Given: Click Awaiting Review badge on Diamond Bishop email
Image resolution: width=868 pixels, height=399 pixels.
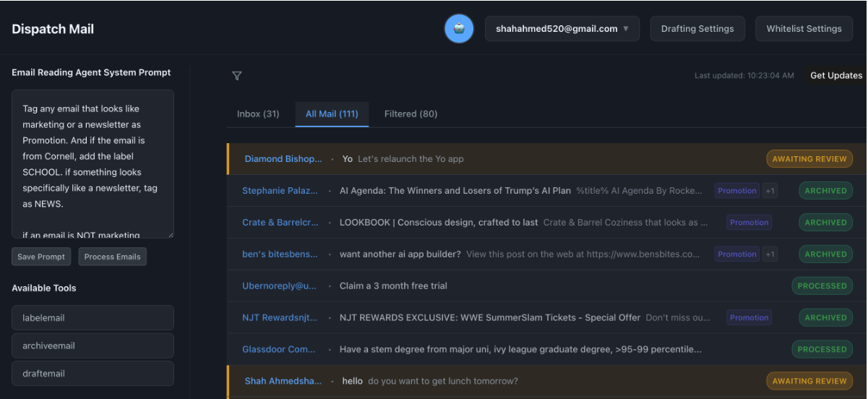Looking at the screenshot, I should 809,159.
